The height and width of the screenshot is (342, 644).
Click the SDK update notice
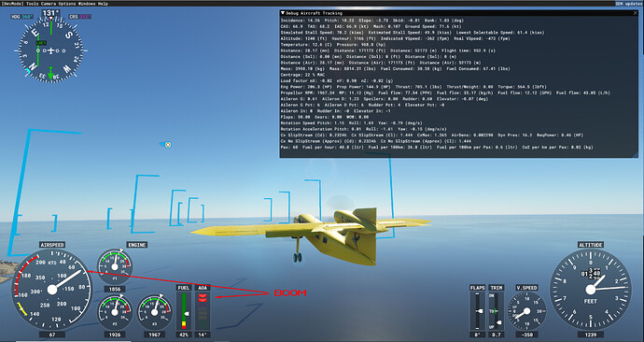coord(628,4)
